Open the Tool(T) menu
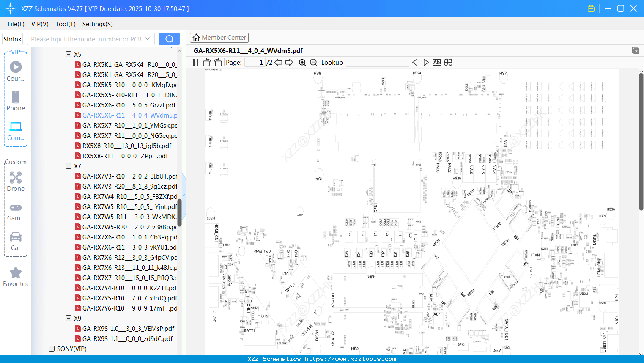The height and width of the screenshot is (363, 644). (66, 24)
